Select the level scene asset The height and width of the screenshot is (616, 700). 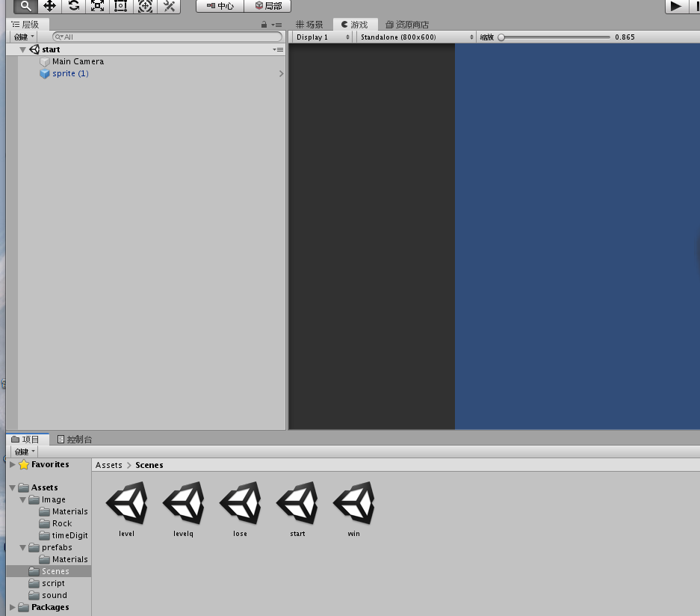pos(127,509)
